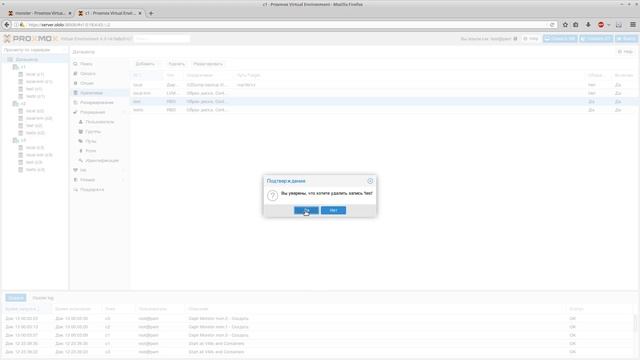Viewport: 640px width, 360px height.
Task: Click the red ad-blocker extension icon
Action: [x=601, y=25]
